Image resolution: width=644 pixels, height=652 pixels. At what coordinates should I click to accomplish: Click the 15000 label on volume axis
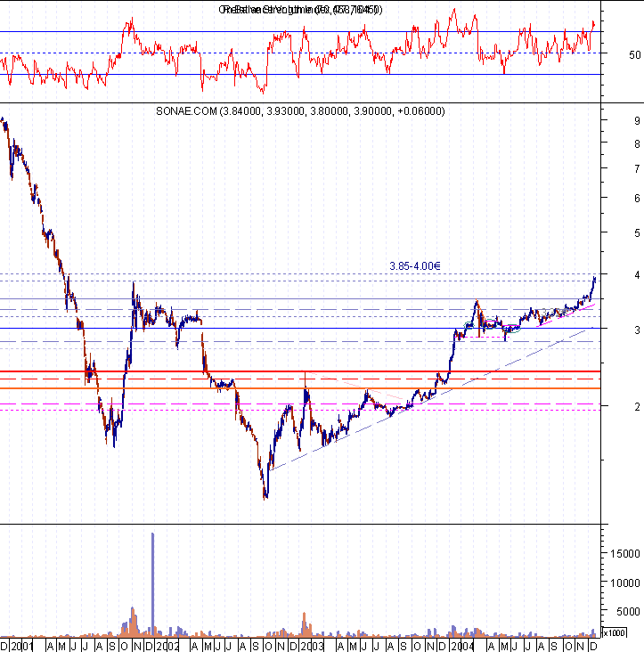click(x=622, y=553)
